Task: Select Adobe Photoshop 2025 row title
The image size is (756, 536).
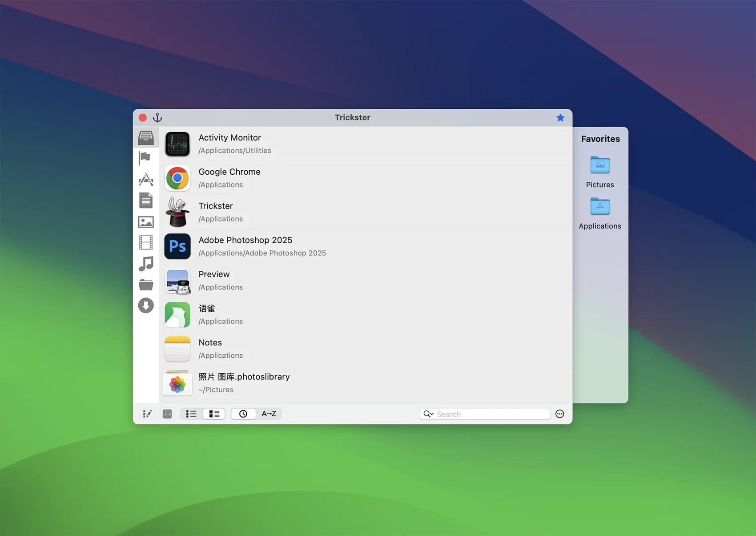Action: [x=245, y=240]
